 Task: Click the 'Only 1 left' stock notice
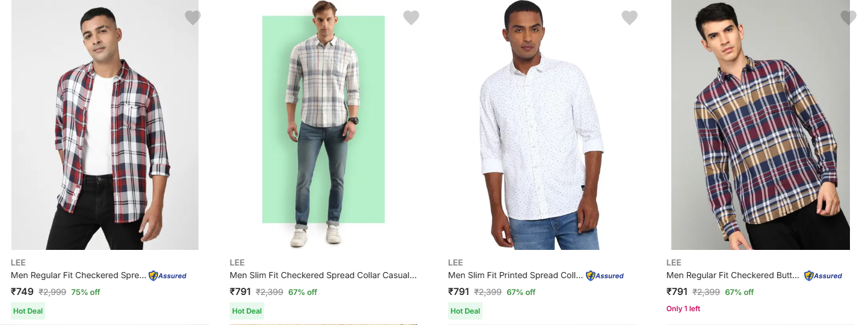[683, 309]
